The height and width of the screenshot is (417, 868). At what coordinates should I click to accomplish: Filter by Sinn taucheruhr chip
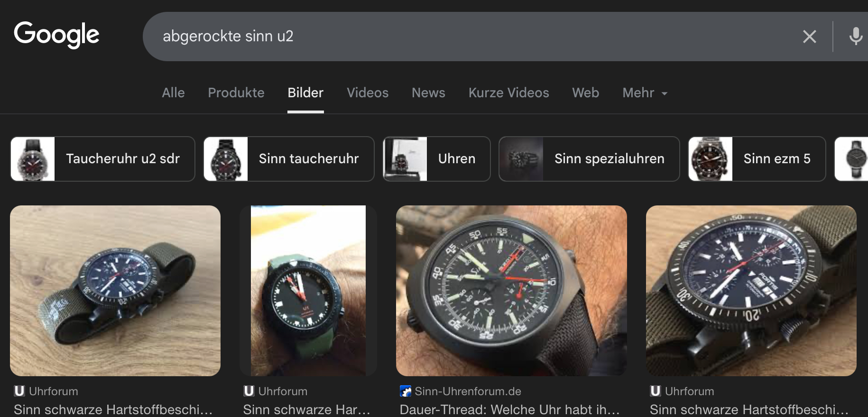coord(289,159)
